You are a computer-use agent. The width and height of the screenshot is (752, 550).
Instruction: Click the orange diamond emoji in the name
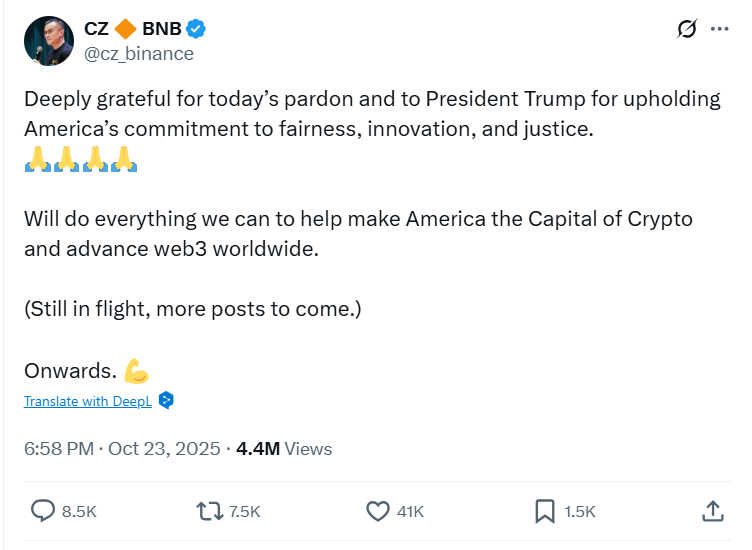click(127, 30)
